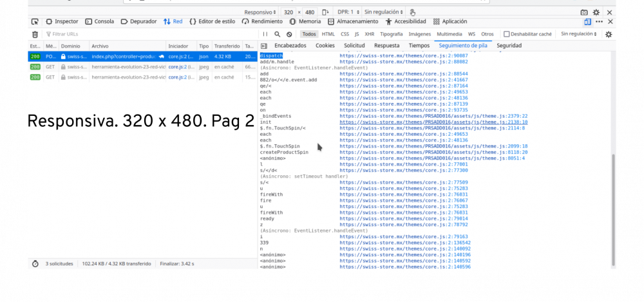644x302 pixels.
Task: Edit viewport height field 480
Action: tap(310, 12)
